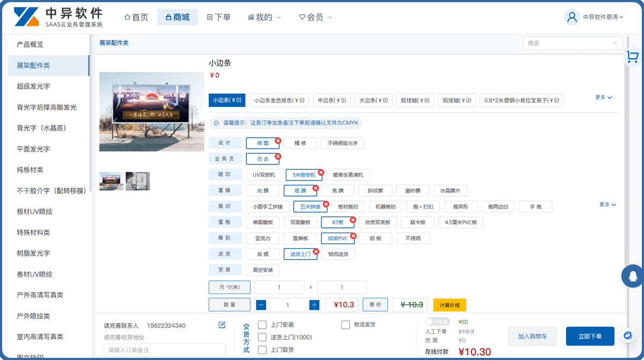644x360 pixels.
Task: Select the 机器裁切 cutting option
Action: tap(385, 206)
